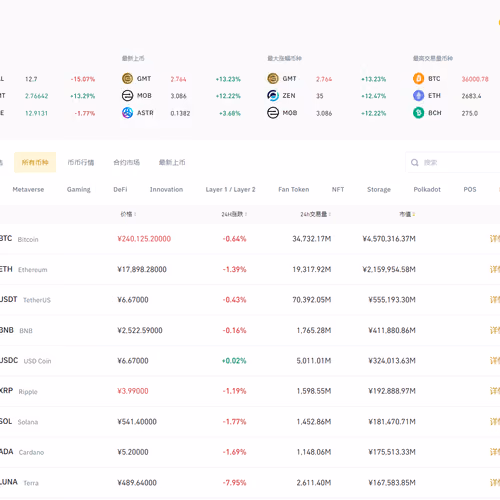Open the 最新上币 tab

point(172,162)
